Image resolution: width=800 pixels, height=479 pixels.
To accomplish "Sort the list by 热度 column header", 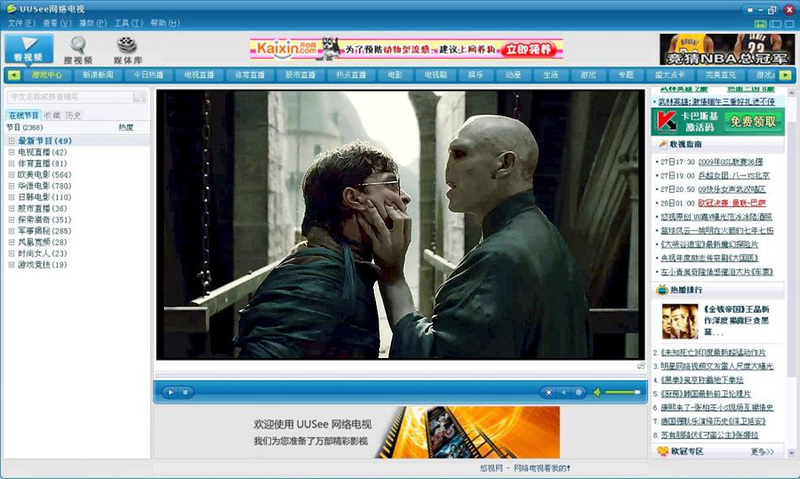I will pos(126,128).
